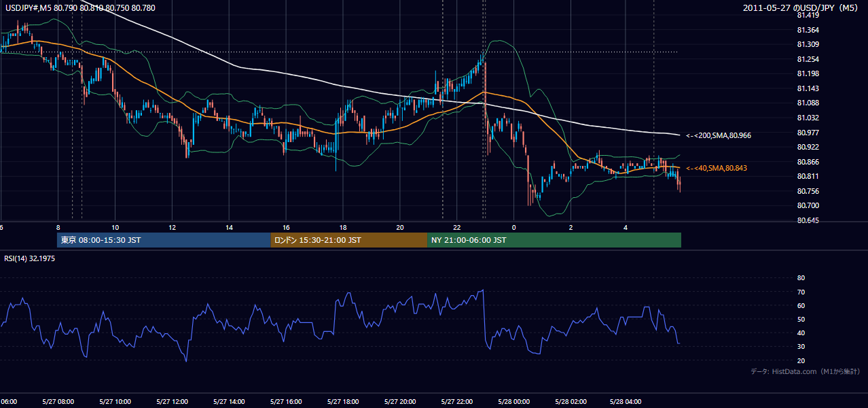Click the RSI 20 level label
The width and height of the screenshot is (868, 408).
[801, 360]
